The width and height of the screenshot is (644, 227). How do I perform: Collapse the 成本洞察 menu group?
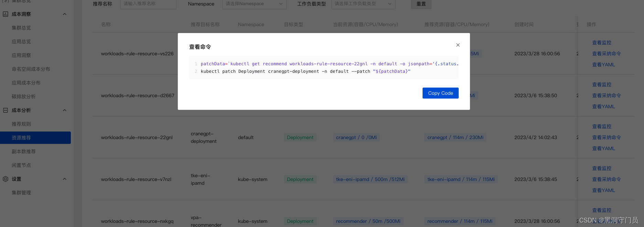(65, 14)
